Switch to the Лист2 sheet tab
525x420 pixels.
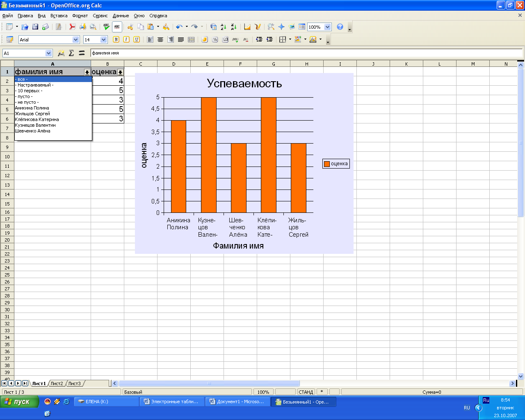57,383
